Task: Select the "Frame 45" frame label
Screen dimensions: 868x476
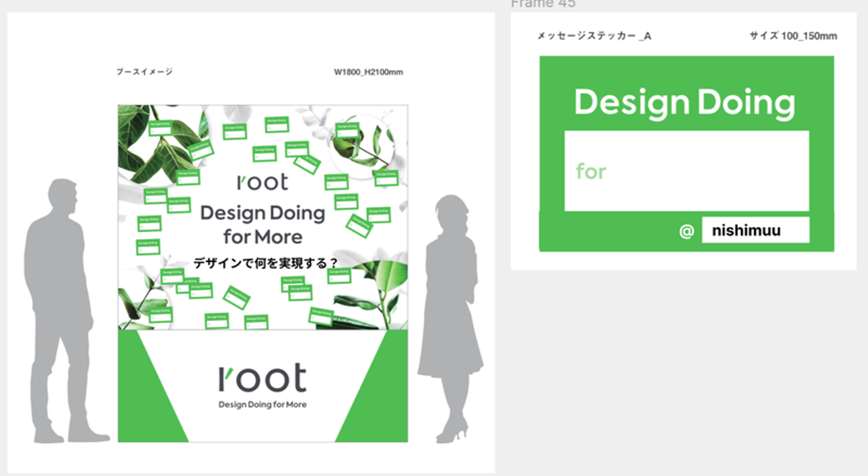Action: click(543, 4)
